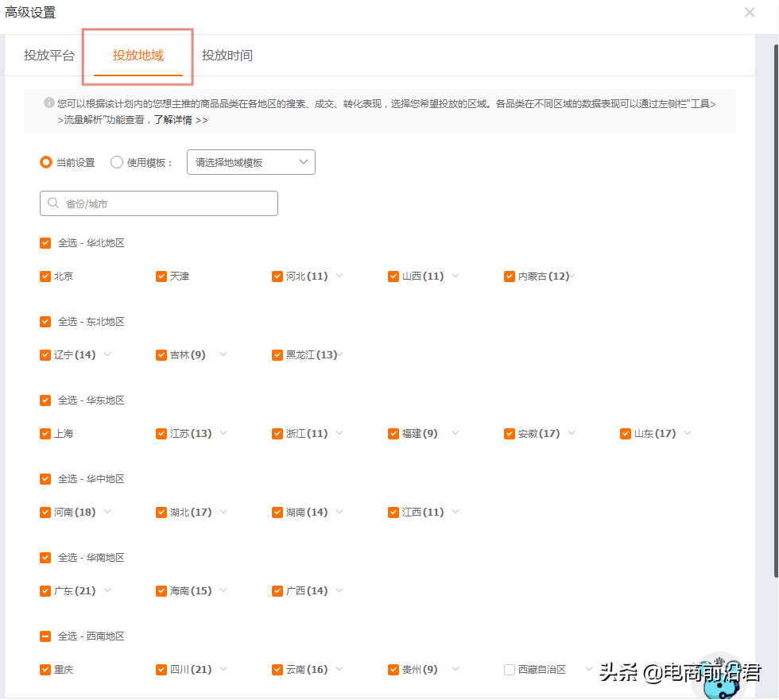779x700 pixels.
Task: Switch to the 投放平台 tab
Action: (49, 56)
